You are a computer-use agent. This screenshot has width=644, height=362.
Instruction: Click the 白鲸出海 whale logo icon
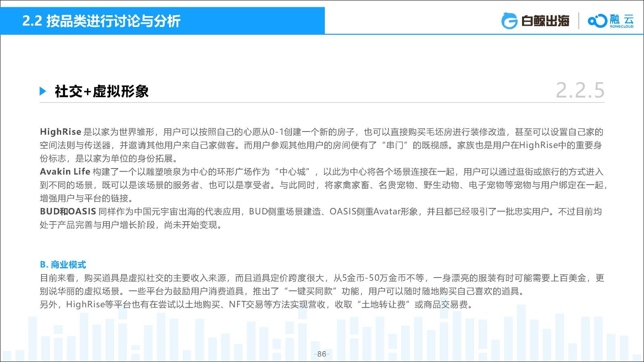(x=509, y=21)
